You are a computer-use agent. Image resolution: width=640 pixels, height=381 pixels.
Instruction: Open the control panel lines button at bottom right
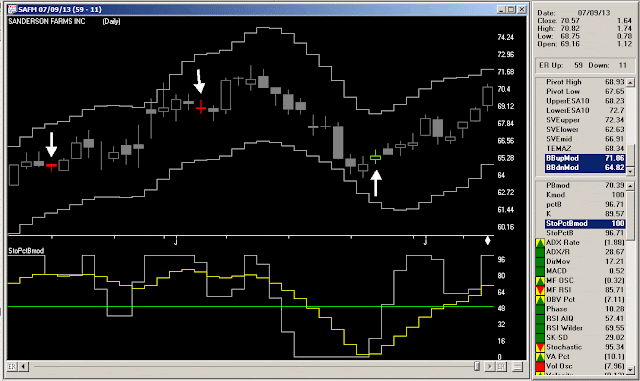pyautogui.click(x=517, y=366)
